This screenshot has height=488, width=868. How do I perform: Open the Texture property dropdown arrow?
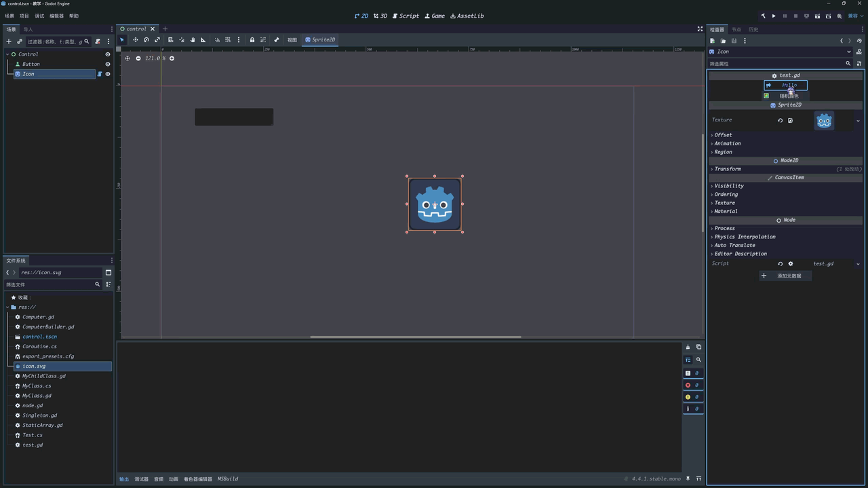(x=858, y=121)
